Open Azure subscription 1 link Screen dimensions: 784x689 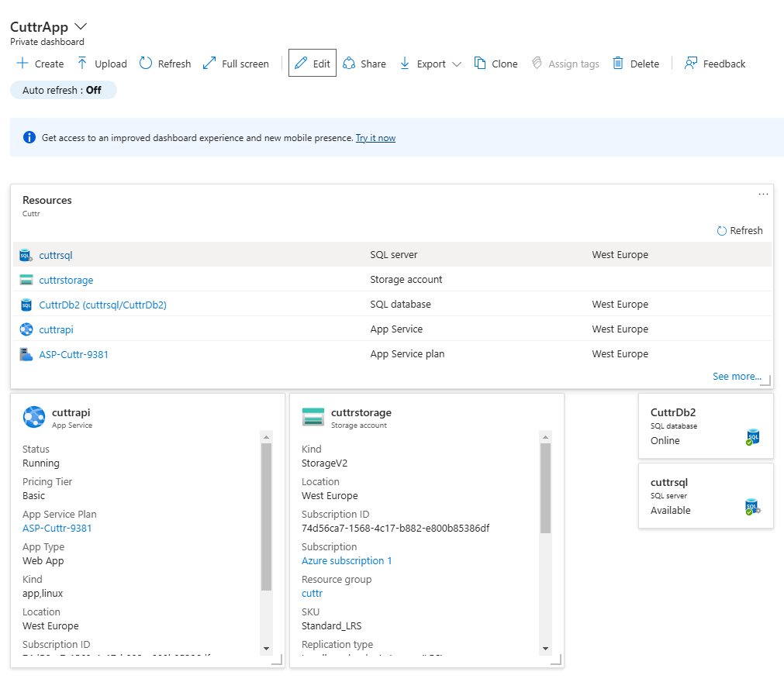(x=347, y=561)
